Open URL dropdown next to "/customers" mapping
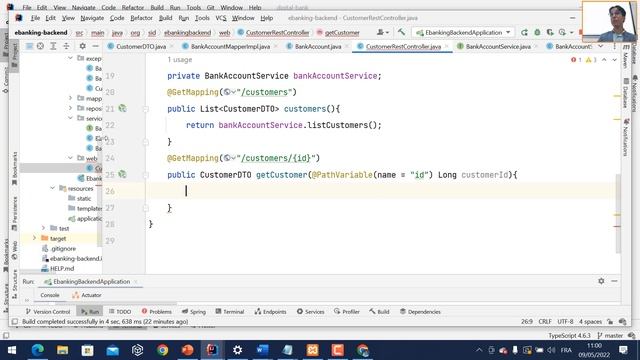Image resolution: width=640 pixels, height=360 pixels. (x=230, y=92)
